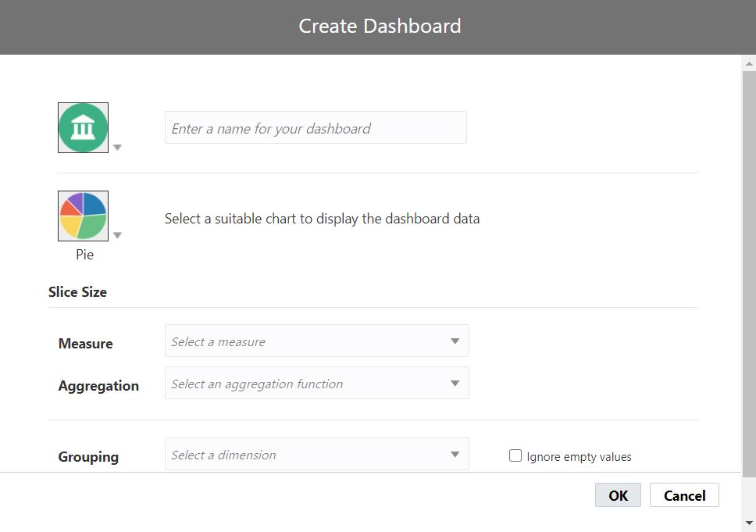Click the 'Select a dimension' field

[305, 455]
